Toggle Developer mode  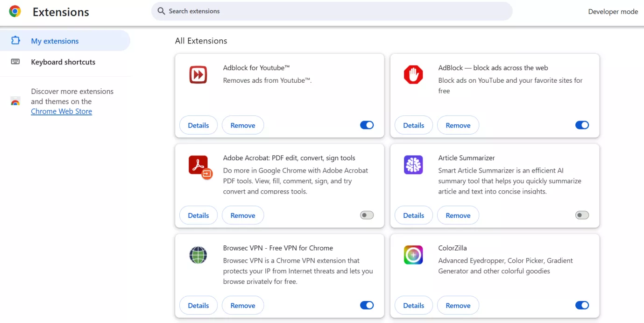tap(613, 11)
